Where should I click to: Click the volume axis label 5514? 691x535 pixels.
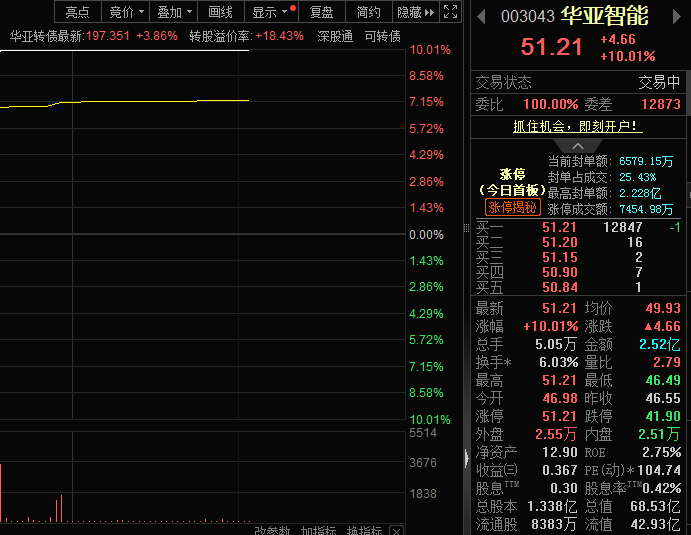(423, 433)
